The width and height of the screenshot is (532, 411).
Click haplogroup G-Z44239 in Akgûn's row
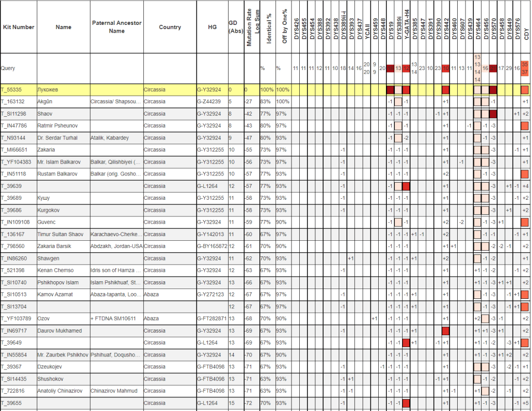point(210,102)
